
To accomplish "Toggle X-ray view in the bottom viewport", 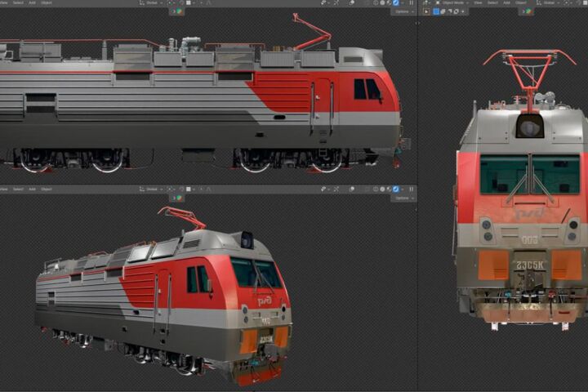I will click(x=367, y=189).
